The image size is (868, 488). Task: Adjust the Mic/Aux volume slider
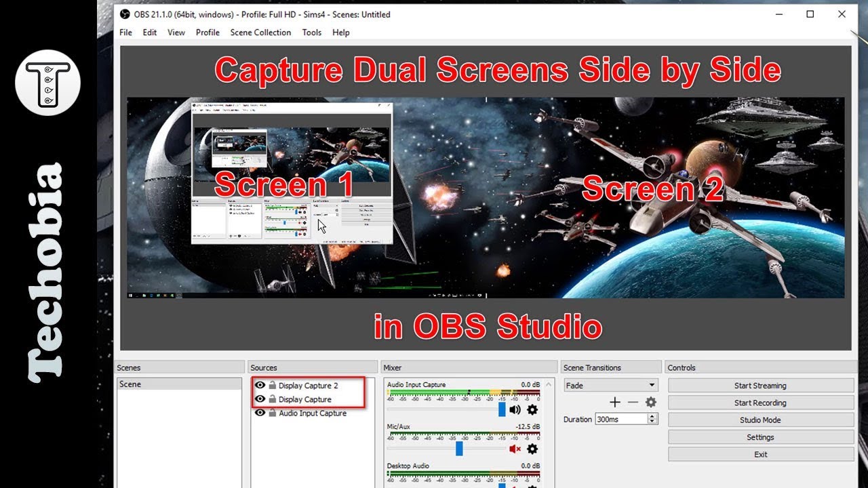[x=459, y=449]
